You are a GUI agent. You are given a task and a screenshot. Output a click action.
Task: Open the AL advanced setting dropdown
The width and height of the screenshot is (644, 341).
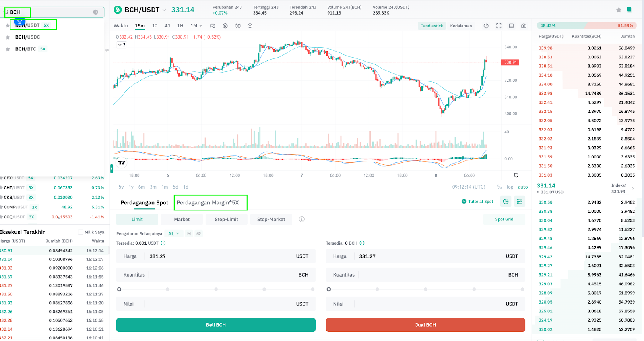tap(174, 233)
